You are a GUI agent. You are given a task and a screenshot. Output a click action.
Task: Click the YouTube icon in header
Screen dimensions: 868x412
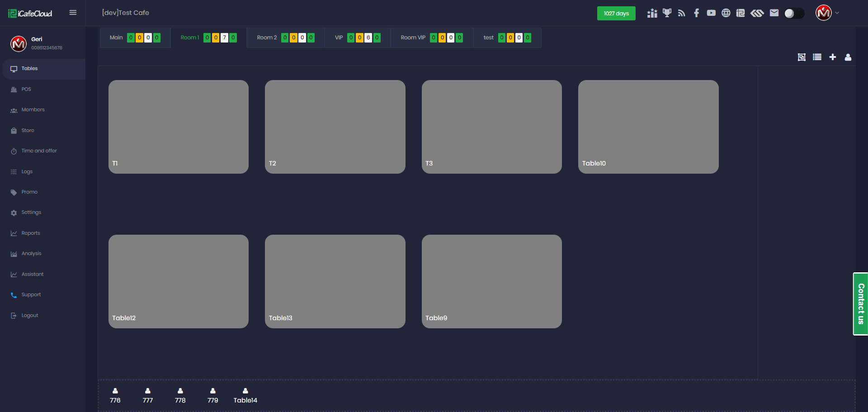[x=711, y=13]
